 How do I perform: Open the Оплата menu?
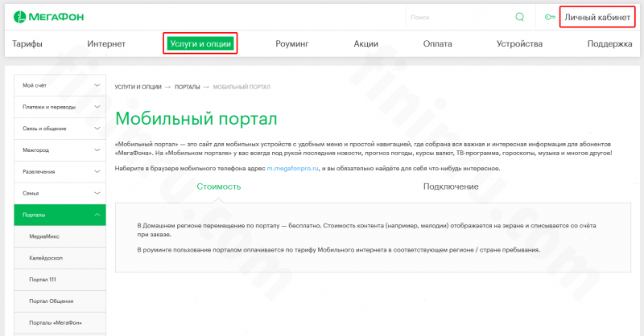[437, 43]
